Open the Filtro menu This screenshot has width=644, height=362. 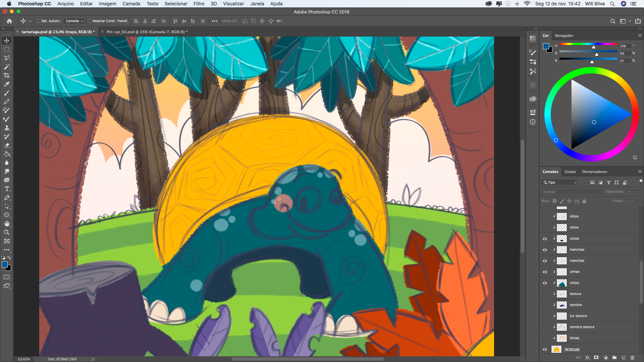[199, 4]
